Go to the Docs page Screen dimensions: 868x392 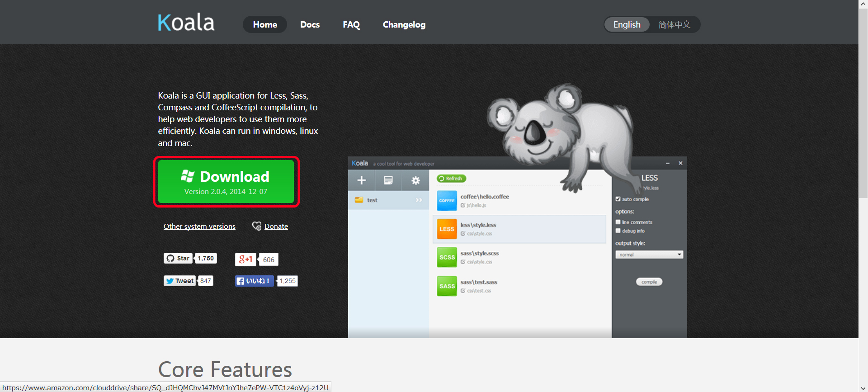(x=310, y=24)
